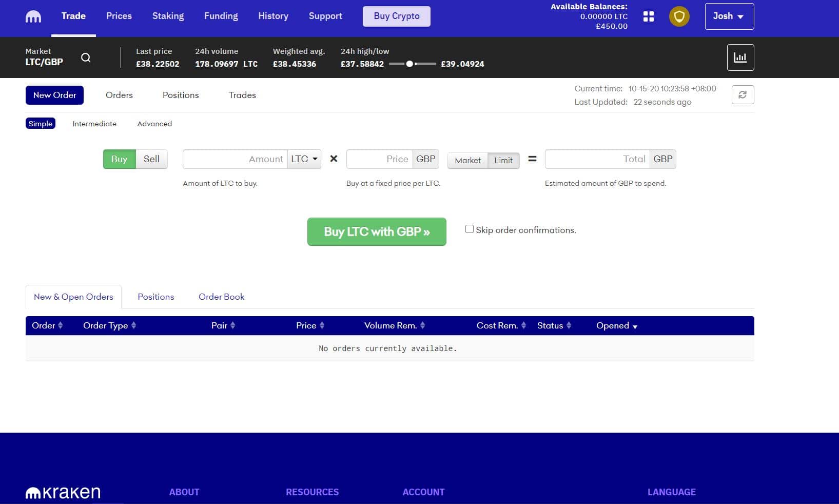839x504 pixels.
Task: Open the chart view icon button
Action: [x=740, y=57]
